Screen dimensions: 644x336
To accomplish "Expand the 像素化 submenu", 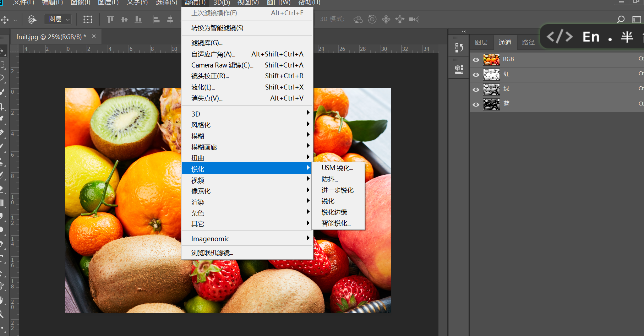I will coord(247,191).
